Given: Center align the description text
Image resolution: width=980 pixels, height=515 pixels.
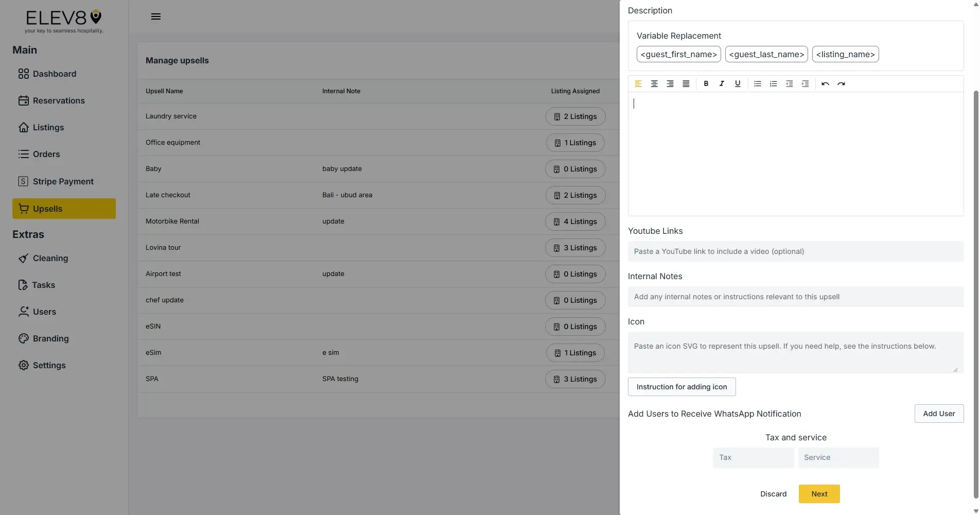Looking at the screenshot, I should click(x=654, y=83).
